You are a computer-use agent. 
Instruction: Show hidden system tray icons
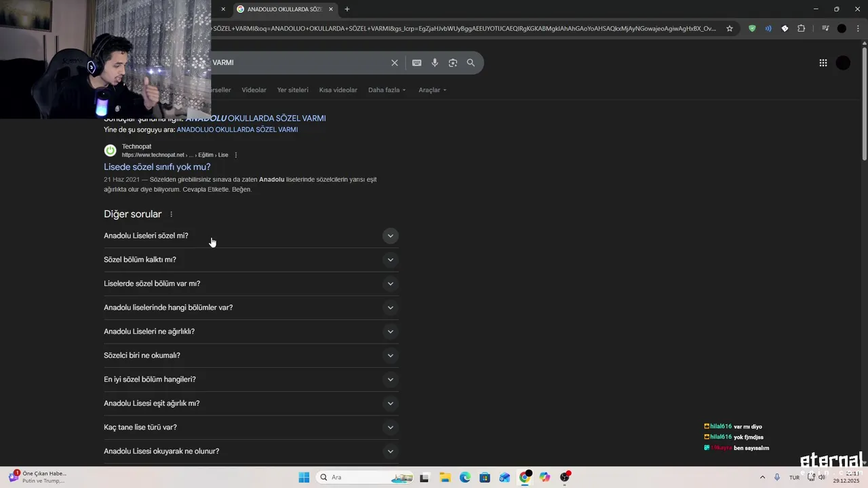click(762, 477)
